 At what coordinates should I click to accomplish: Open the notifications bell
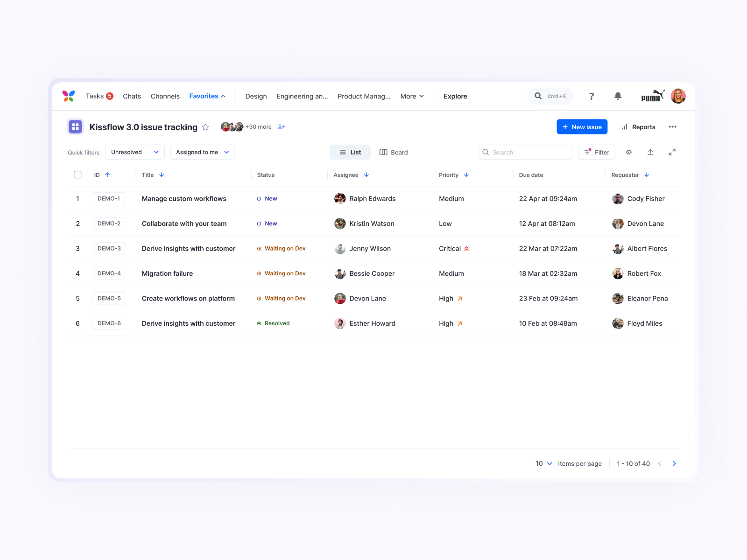pos(618,96)
